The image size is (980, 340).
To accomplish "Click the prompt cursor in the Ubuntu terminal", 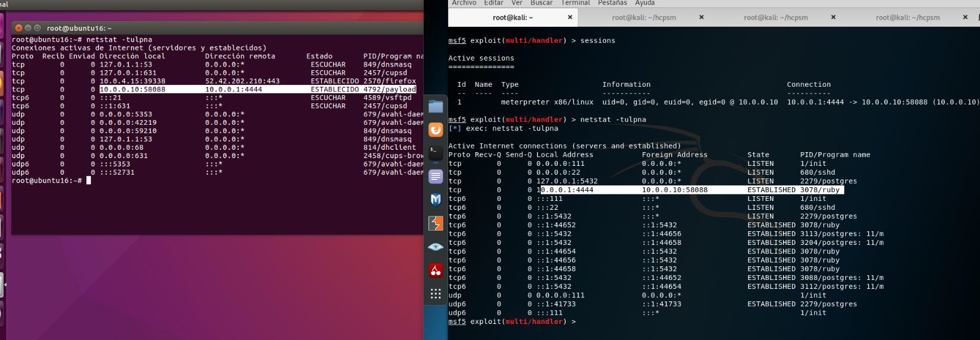I will coord(89,181).
